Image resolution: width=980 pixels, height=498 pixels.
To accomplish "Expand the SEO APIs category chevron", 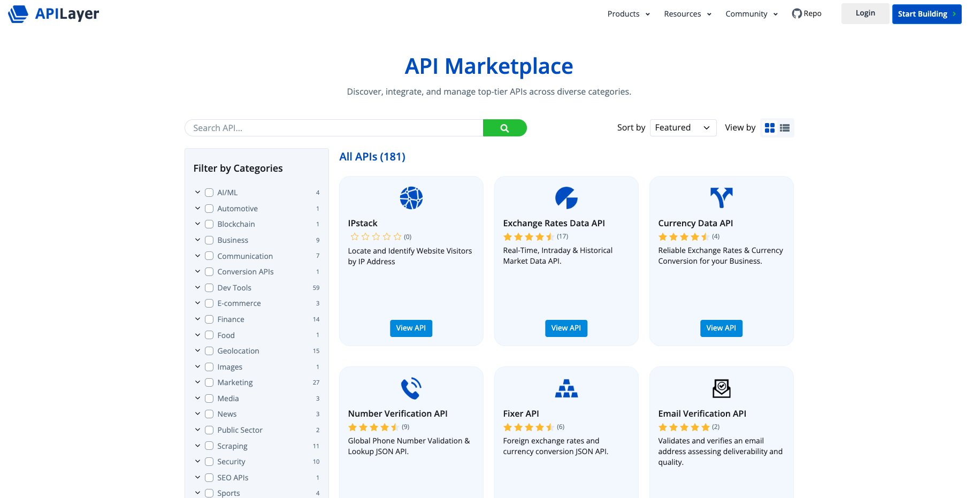I will point(197,477).
